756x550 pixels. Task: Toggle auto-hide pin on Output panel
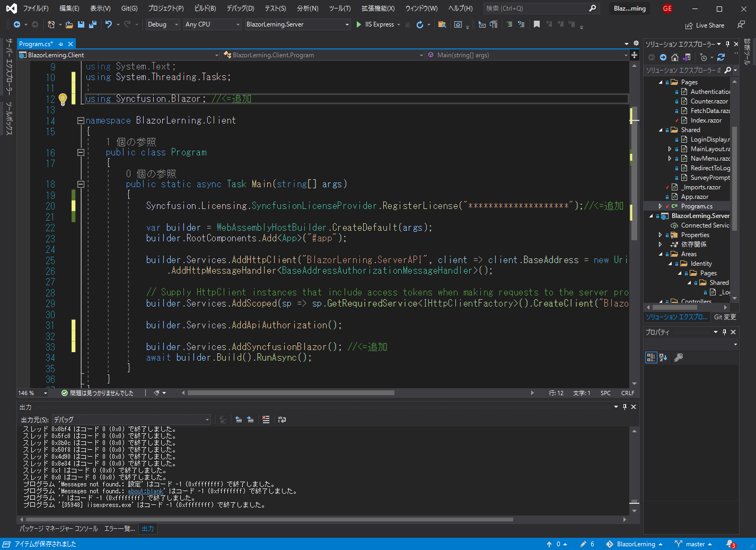625,407
